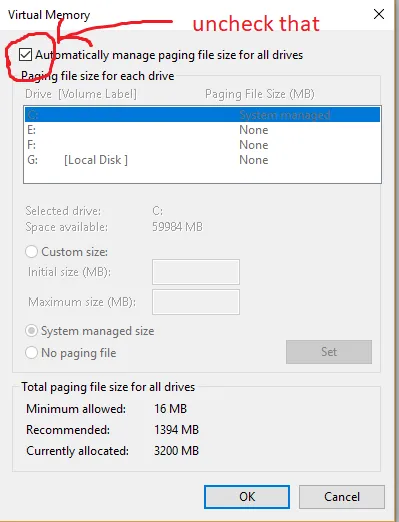This screenshot has width=399, height=522.
Task: Click the Paging File Size (MB) header
Action: coord(260,94)
